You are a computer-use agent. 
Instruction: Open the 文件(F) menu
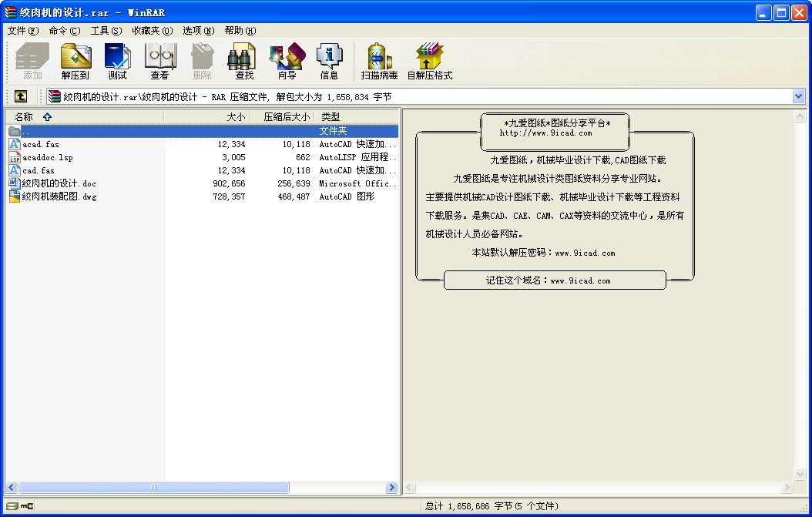tap(23, 31)
